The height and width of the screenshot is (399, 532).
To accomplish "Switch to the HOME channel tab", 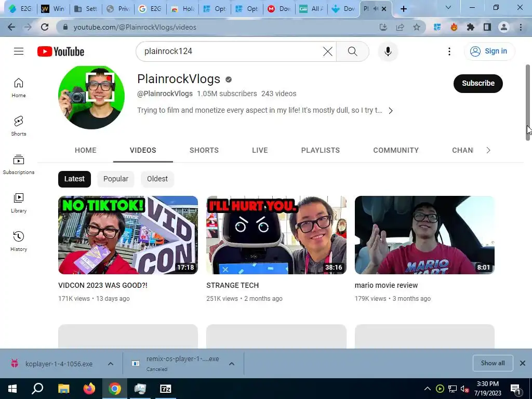I will [x=86, y=150].
